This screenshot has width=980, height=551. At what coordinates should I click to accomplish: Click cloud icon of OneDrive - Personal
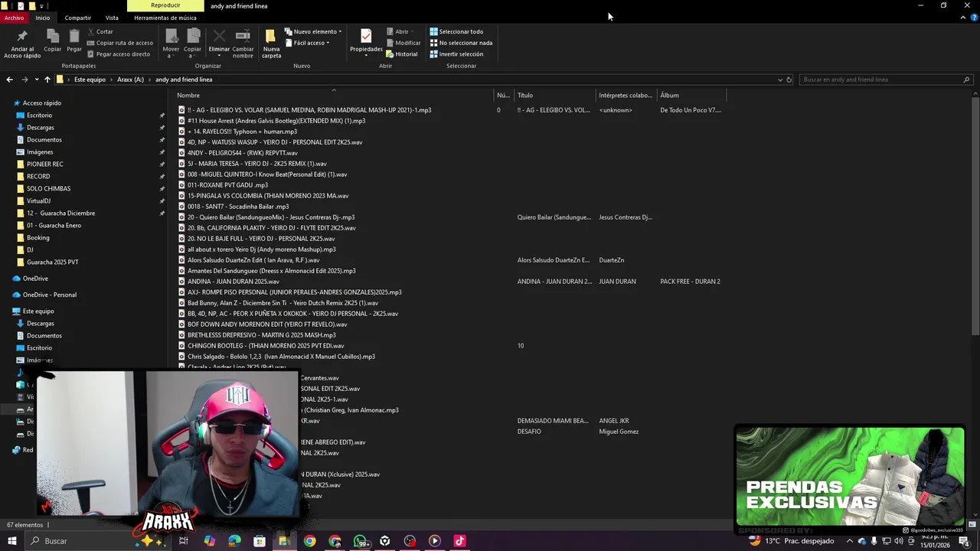[x=17, y=295]
